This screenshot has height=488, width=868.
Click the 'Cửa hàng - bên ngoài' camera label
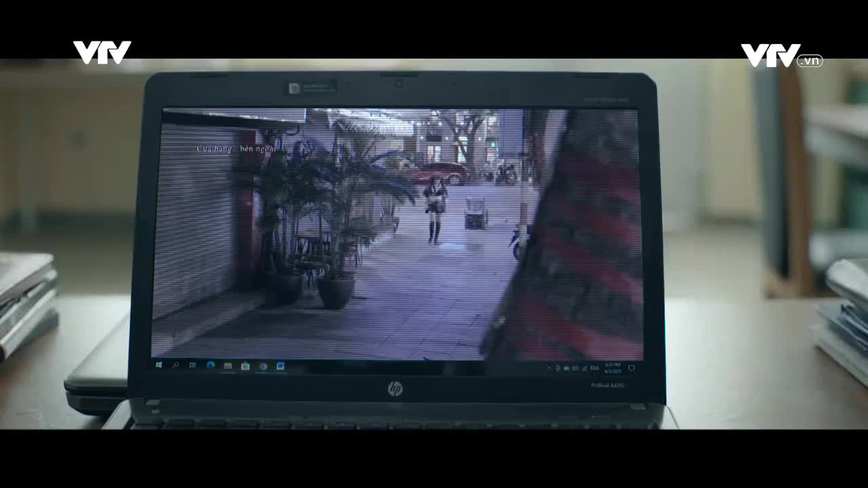[236, 148]
